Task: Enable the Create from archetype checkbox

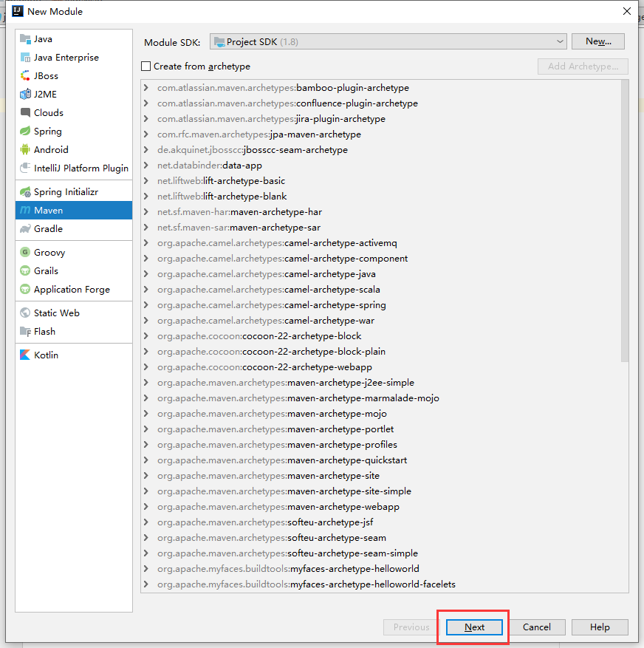Action: pyautogui.click(x=146, y=66)
